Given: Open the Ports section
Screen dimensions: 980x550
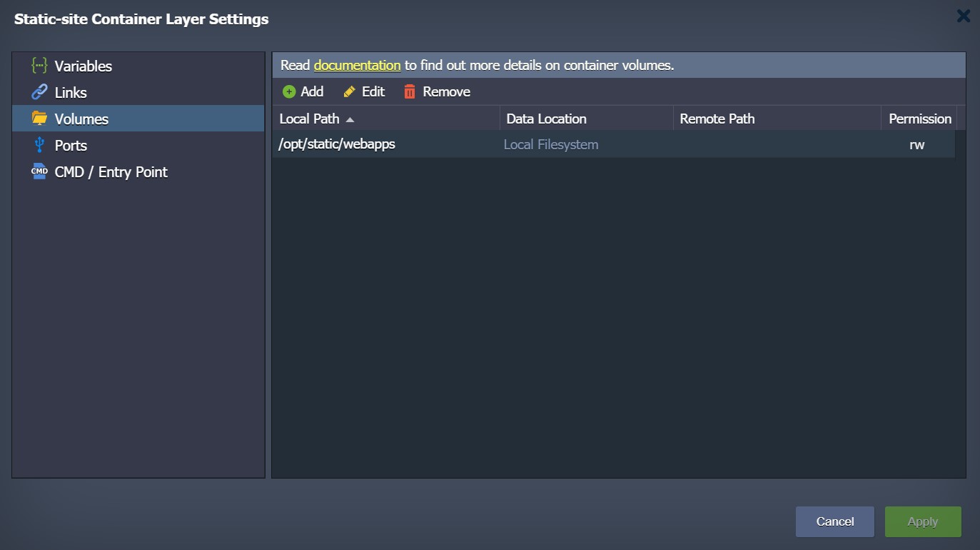Looking at the screenshot, I should pyautogui.click(x=71, y=145).
